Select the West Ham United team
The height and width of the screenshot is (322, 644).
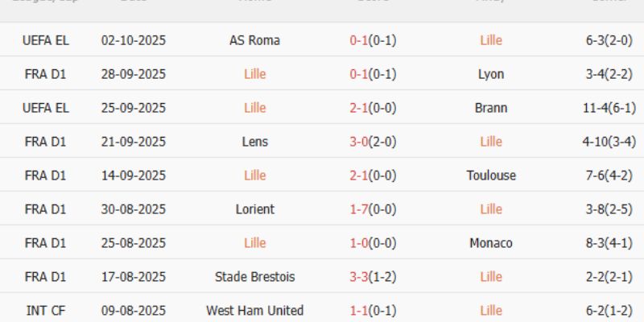coord(254,311)
